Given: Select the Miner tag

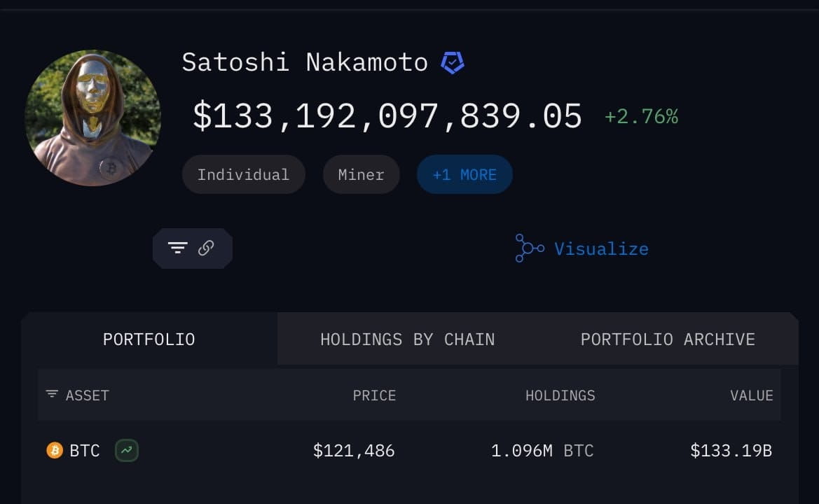Looking at the screenshot, I should point(361,174).
